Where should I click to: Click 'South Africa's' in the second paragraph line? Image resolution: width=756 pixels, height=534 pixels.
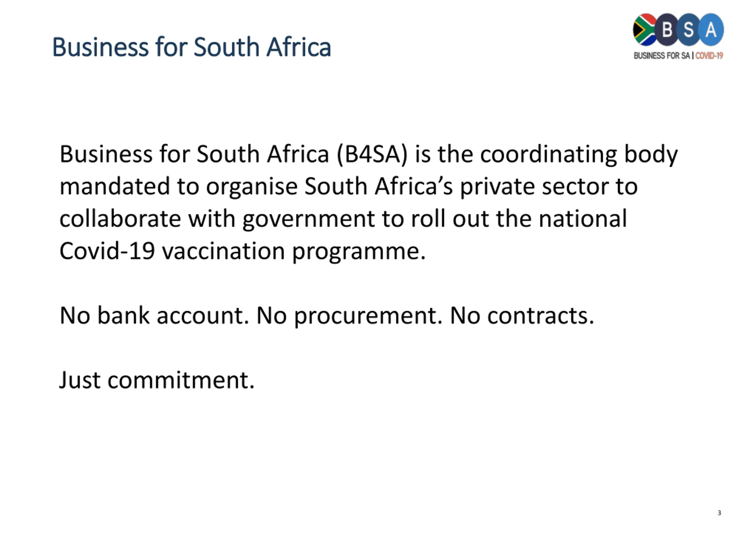(x=379, y=187)
